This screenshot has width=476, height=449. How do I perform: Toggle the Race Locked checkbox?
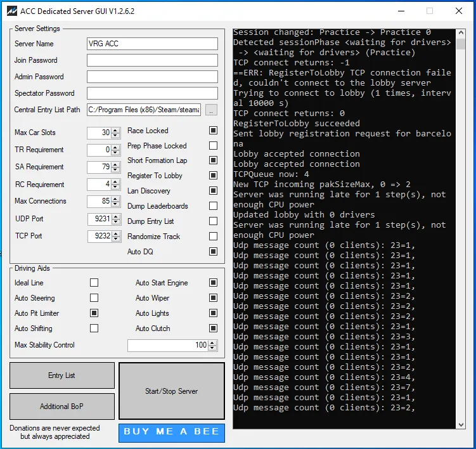[x=214, y=131]
